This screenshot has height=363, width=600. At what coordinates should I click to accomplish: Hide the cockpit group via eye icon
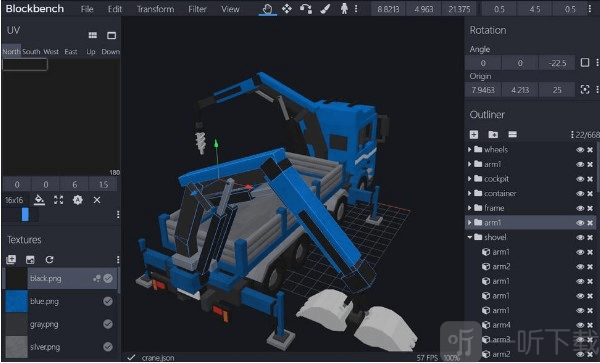pos(580,179)
